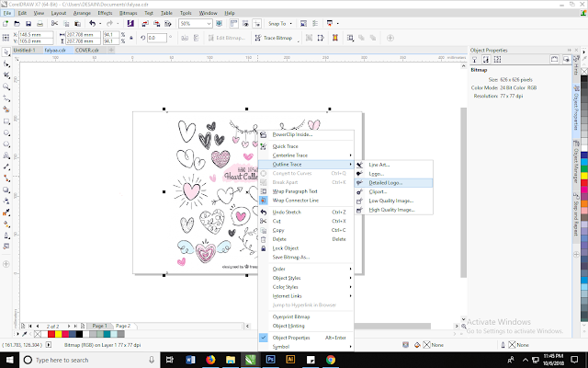Click the Undo arrow icon in the toolbar

pyautogui.click(x=93, y=24)
